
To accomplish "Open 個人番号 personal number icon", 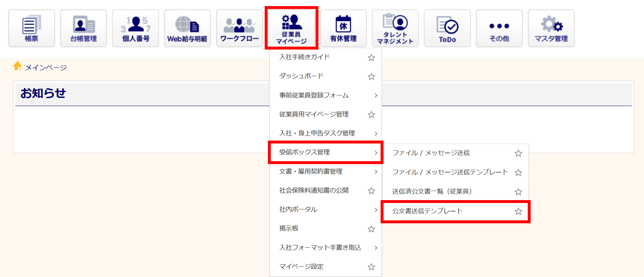I will [x=136, y=28].
